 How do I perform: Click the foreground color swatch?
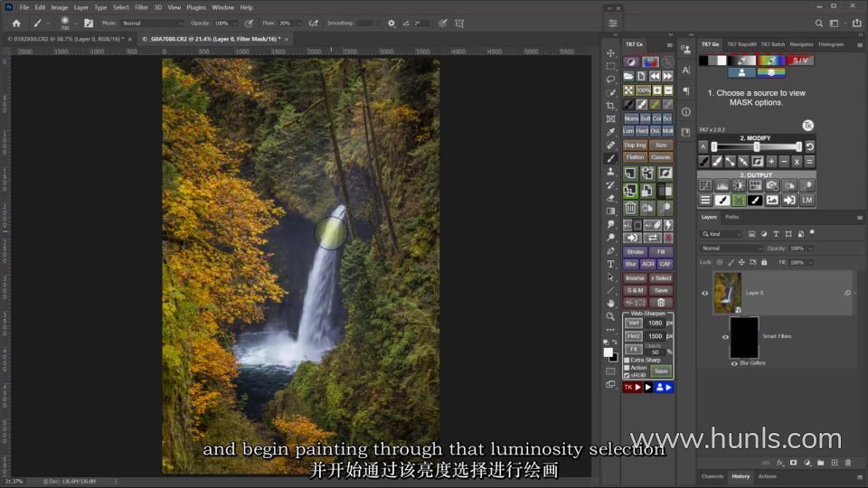[x=608, y=352]
